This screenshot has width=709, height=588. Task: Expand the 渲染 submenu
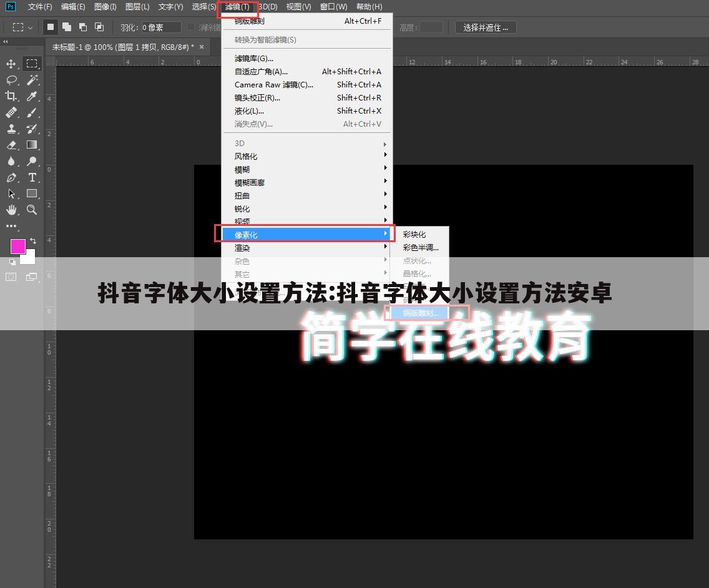pyautogui.click(x=307, y=248)
